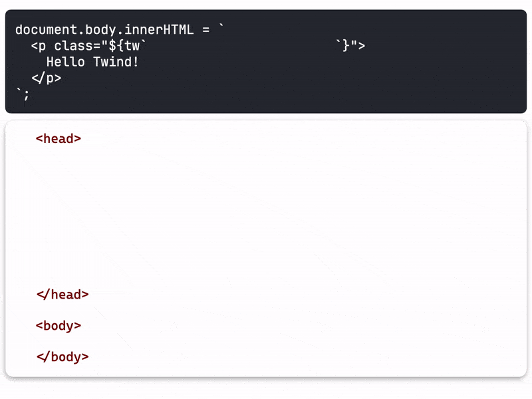The width and height of the screenshot is (532, 399).
Task: Click "body" in document.body.innerHTML
Action: pos(100,30)
